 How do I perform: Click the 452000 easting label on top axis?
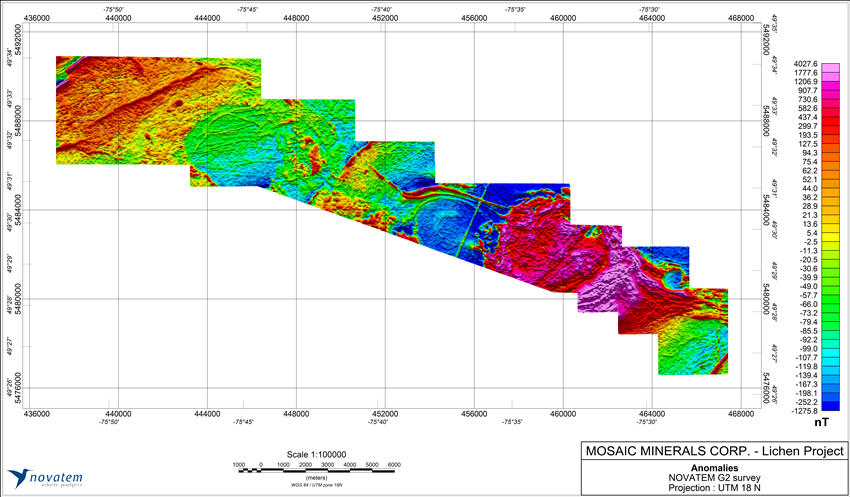(x=385, y=16)
